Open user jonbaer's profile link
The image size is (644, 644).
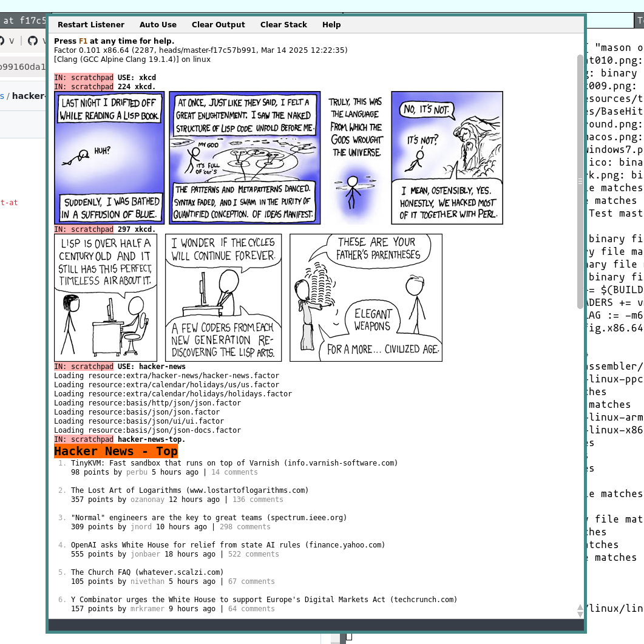[x=146, y=554]
